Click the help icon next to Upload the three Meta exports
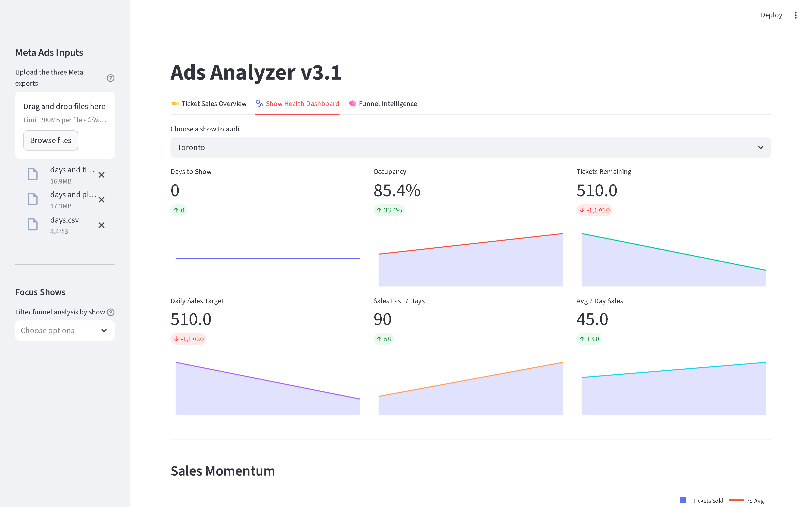 tap(111, 78)
